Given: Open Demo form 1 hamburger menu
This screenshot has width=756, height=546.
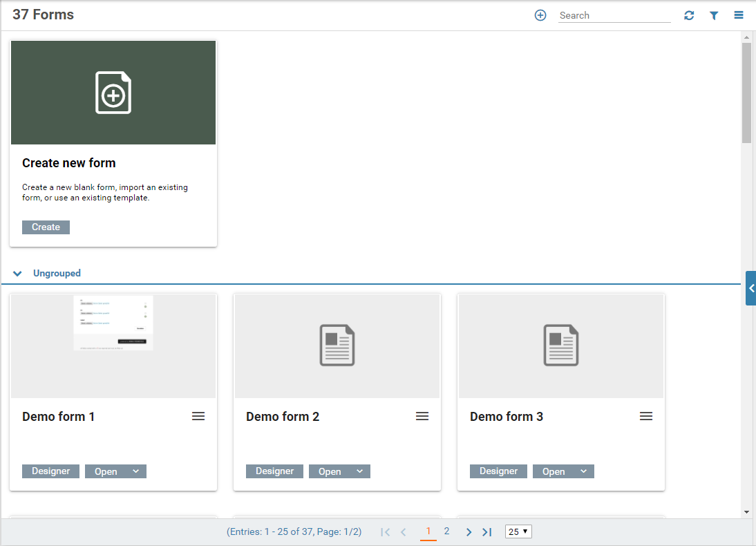Looking at the screenshot, I should [198, 416].
